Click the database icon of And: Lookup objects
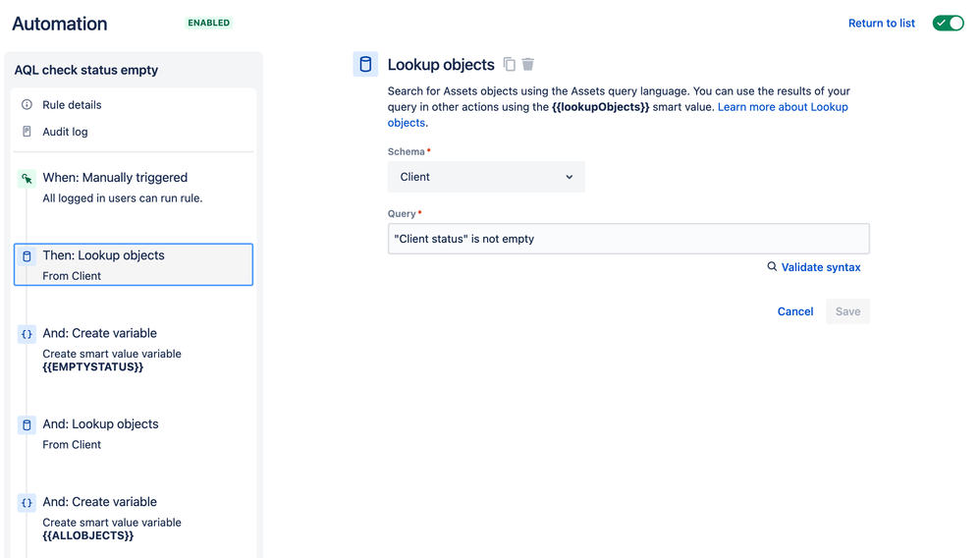This screenshot has height=558, width=980. [27, 425]
